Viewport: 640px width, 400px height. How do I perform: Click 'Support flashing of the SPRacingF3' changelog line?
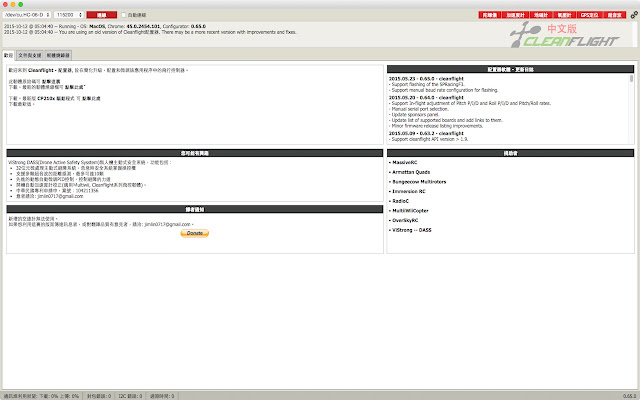(x=427, y=84)
